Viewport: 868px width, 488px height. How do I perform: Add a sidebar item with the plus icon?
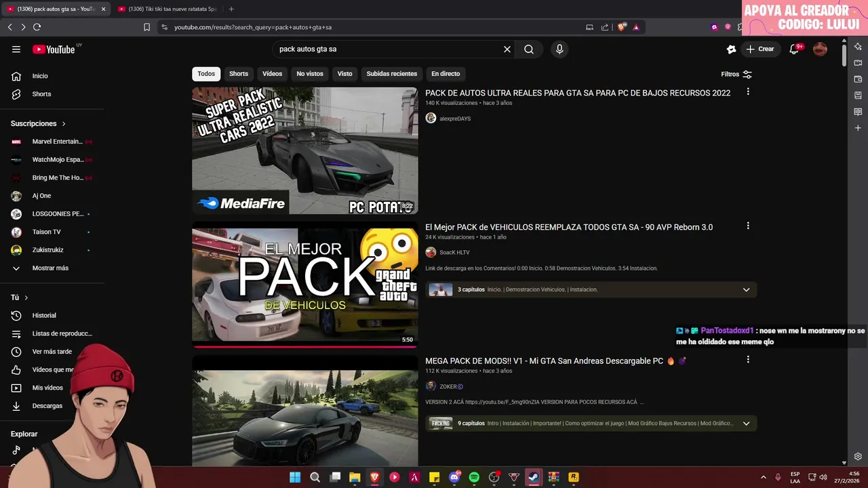tap(858, 127)
